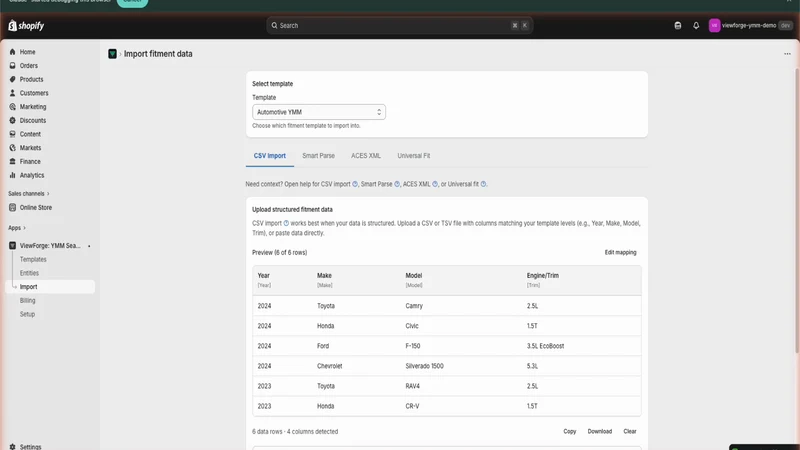The image size is (800, 450).
Task: Click the Edit mapping button
Action: pyautogui.click(x=620, y=253)
